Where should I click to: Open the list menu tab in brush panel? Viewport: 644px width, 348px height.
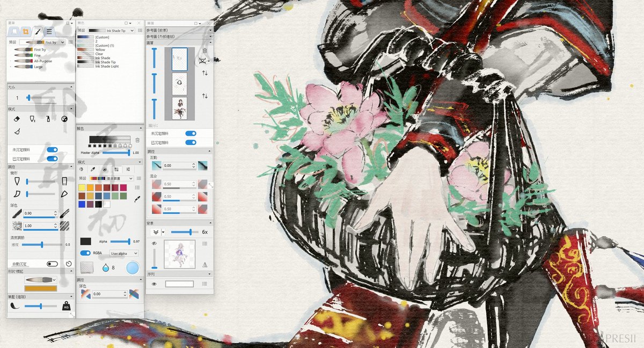(49, 32)
